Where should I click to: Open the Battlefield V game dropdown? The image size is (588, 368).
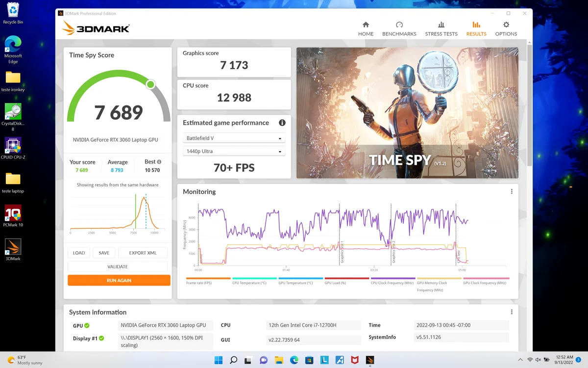click(234, 138)
